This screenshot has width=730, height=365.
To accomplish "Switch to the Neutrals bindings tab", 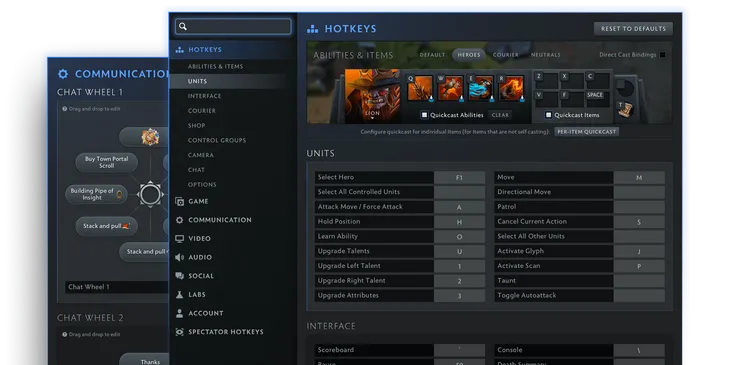I will (x=546, y=55).
